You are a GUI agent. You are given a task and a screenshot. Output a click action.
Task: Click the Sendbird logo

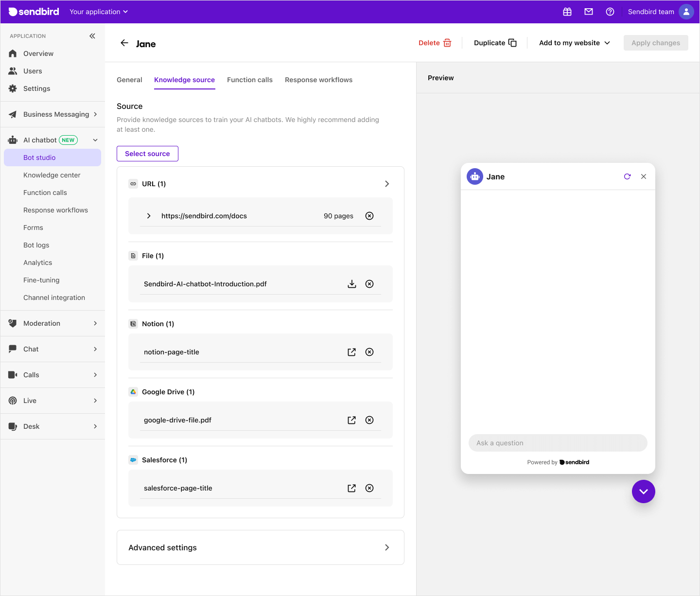point(34,12)
